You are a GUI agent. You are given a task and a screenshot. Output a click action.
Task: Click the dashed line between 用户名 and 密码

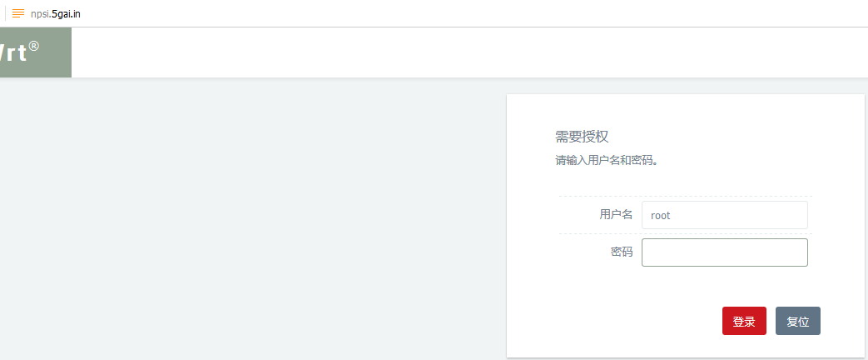pos(685,233)
